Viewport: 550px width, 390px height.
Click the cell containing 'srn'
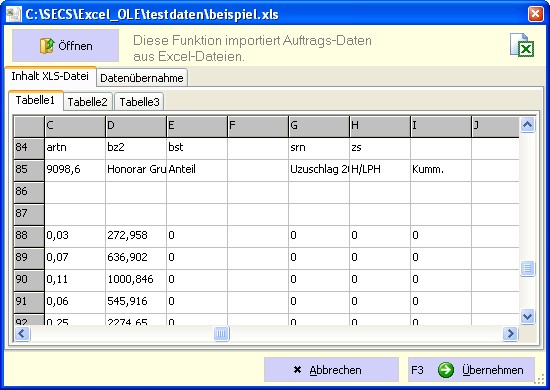pos(319,148)
